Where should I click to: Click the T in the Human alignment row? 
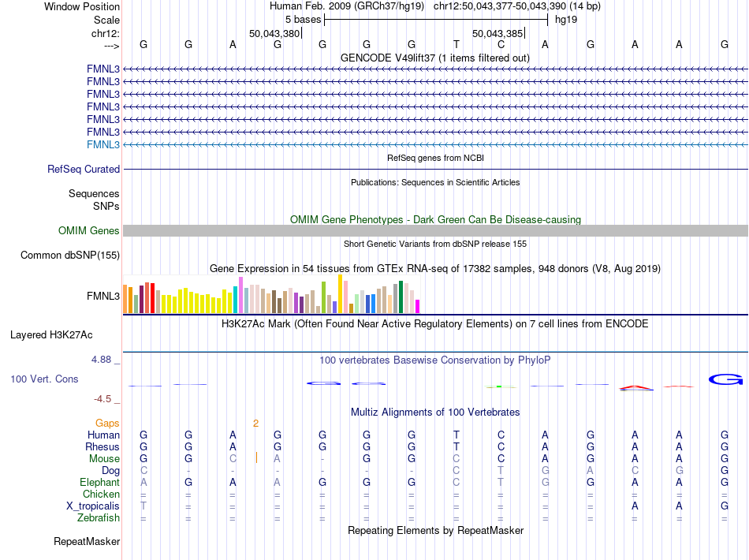click(456, 435)
